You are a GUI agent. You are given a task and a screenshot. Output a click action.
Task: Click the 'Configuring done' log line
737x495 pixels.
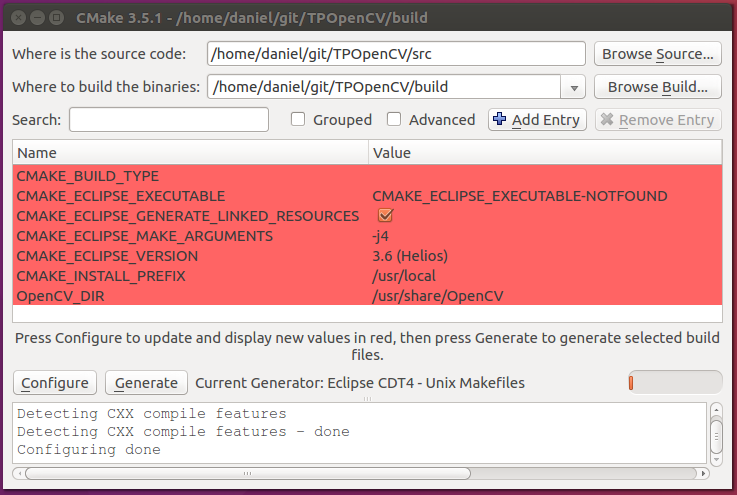89,449
